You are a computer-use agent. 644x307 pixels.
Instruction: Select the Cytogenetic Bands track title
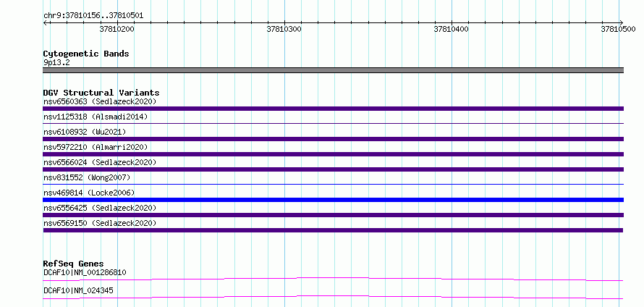click(x=86, y=54)
